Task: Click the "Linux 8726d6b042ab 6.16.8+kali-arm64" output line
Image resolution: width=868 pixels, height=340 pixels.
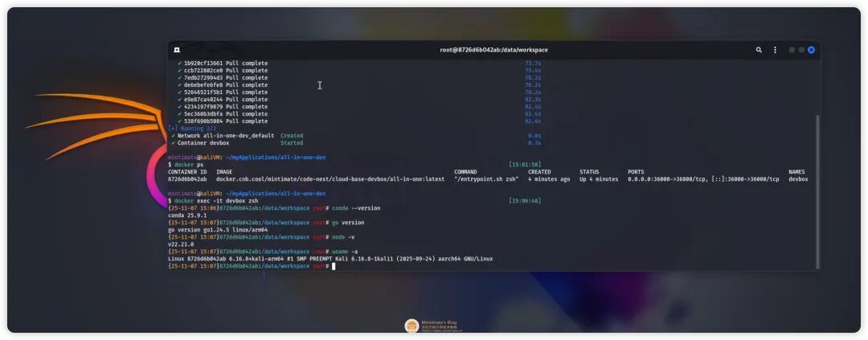Action: (x=330, y=259)
